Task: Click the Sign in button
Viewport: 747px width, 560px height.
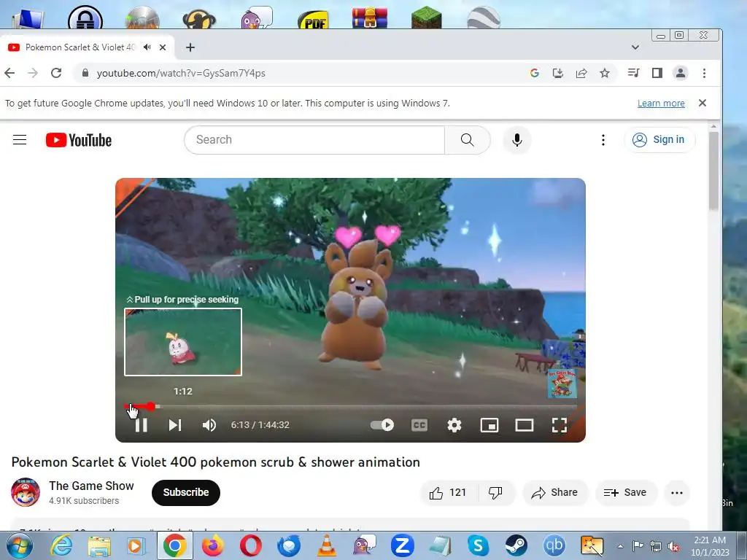Action: 659,139
